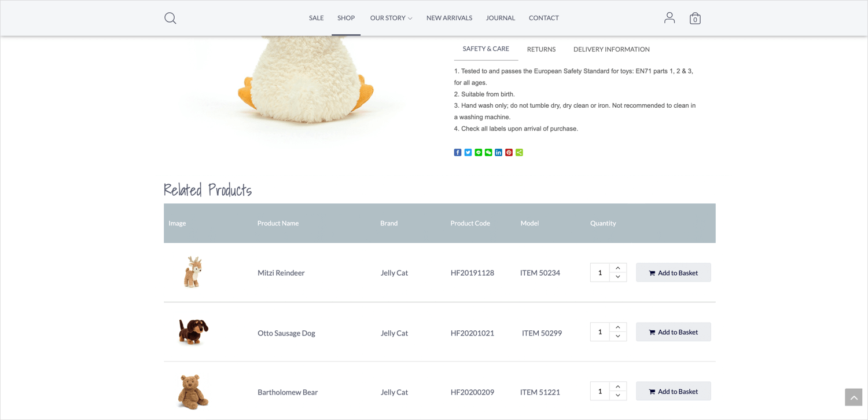Go to New Arrivals in navigation

click(449, 18)
